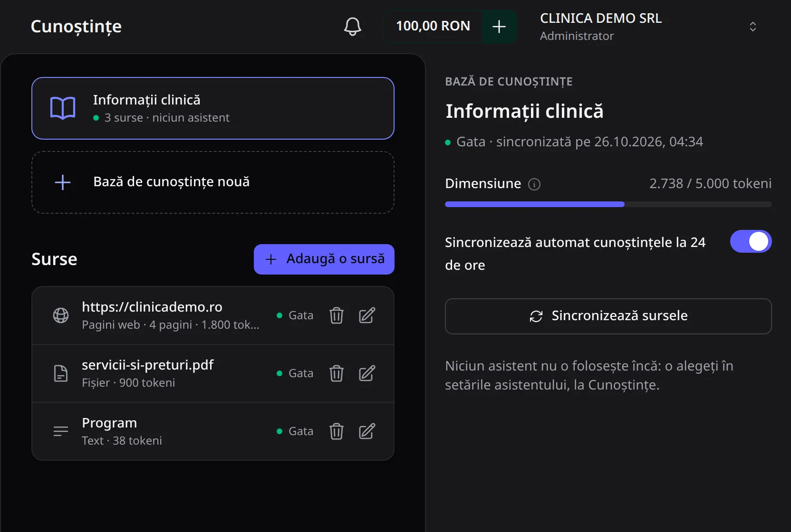Add funds with the plus icon
791x532 pixels.
[x=499, y=27]
